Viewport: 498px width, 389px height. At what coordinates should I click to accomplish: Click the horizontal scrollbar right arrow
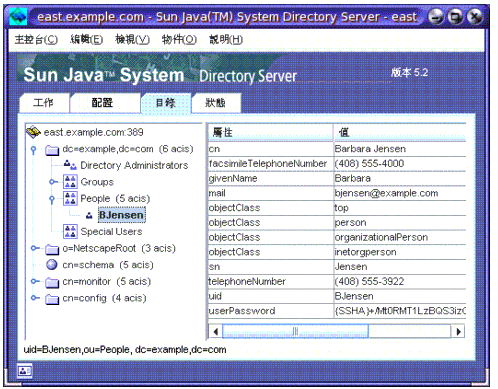pyautogui.click(x=459, y=331)
